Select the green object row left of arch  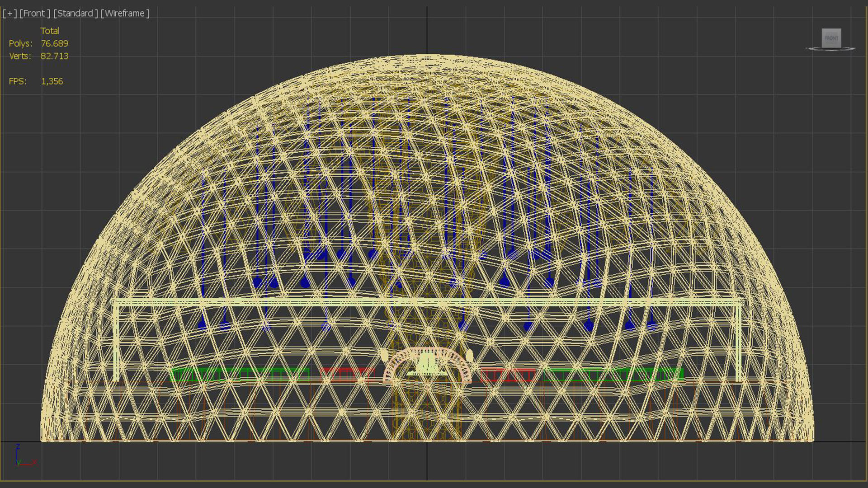pyautogui.click(x=240, y=375)
